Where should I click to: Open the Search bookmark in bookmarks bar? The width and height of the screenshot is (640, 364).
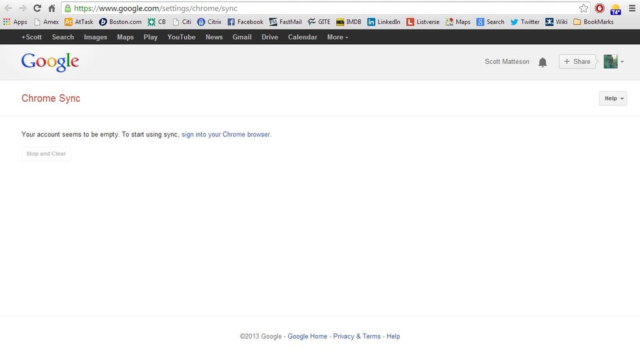(490, 22)
